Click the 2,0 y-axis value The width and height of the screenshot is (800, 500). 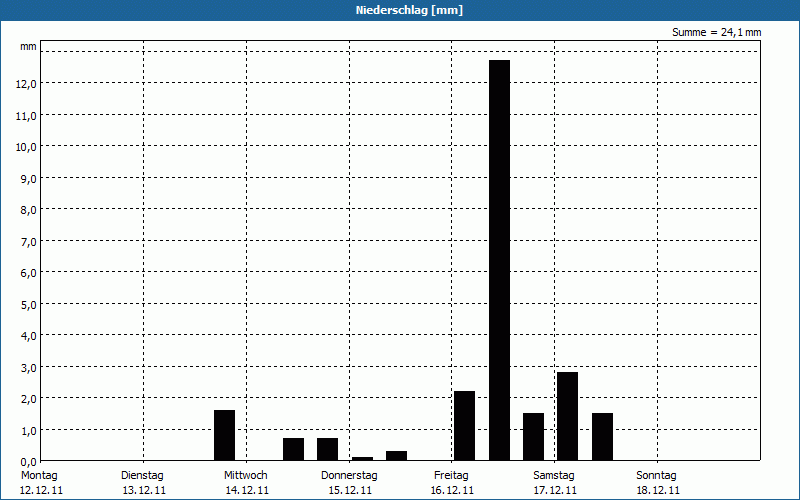pos(29,399)
